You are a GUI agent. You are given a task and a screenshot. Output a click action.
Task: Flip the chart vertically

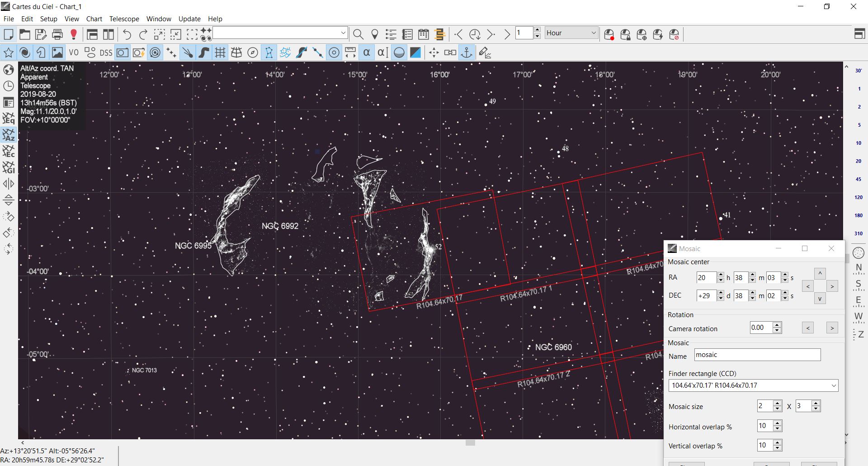[9, 200]
